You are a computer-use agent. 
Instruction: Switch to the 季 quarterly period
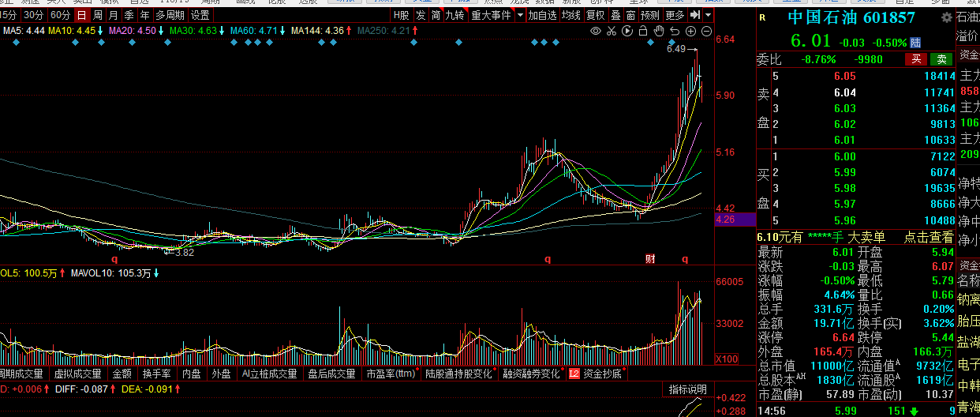click(129, 15)
